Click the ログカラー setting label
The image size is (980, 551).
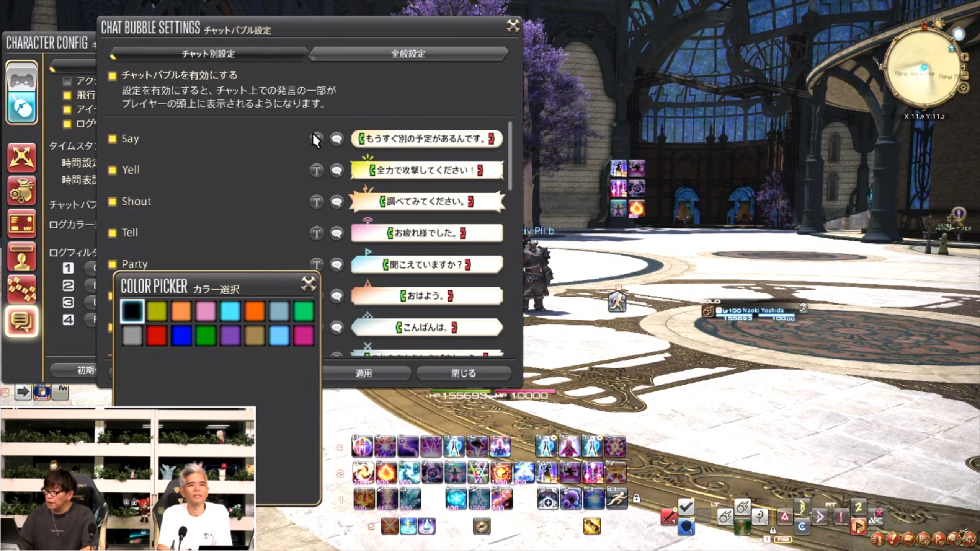[73, 225]
